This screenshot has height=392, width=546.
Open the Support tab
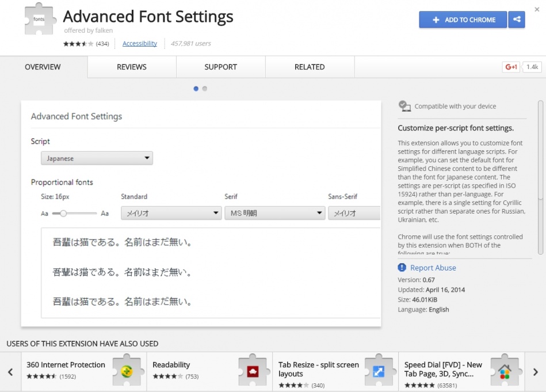coord(220,67)
